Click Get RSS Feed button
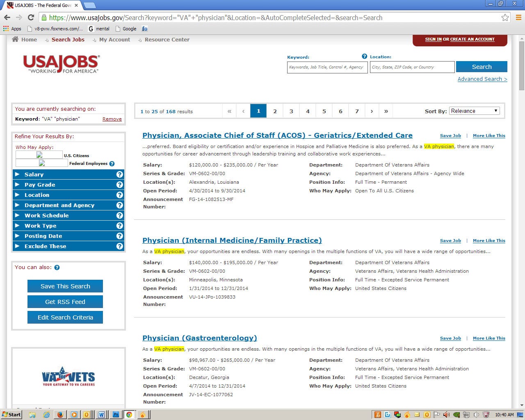The image size is (525, 420). 65,302
